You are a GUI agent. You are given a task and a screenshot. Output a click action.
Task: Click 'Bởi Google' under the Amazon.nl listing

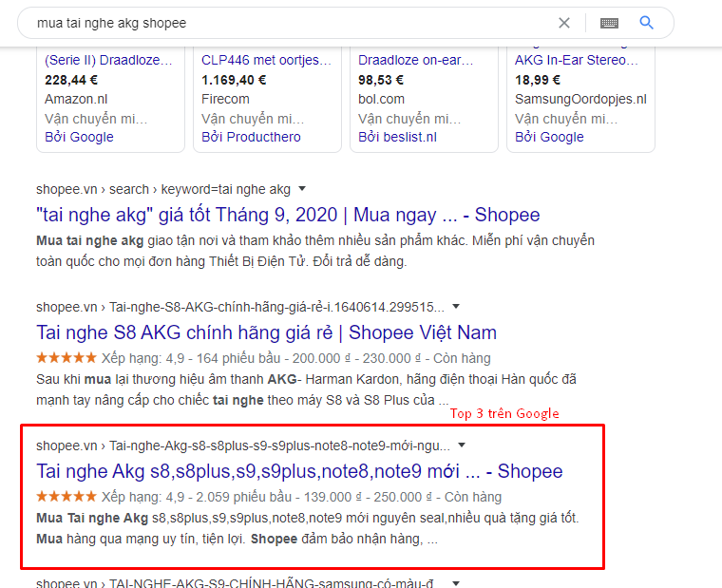79,137
